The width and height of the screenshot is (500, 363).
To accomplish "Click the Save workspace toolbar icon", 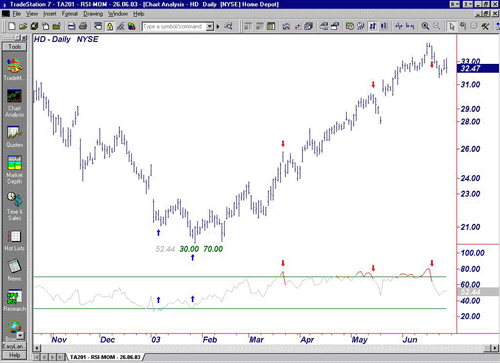I will [x=34, y=26].
